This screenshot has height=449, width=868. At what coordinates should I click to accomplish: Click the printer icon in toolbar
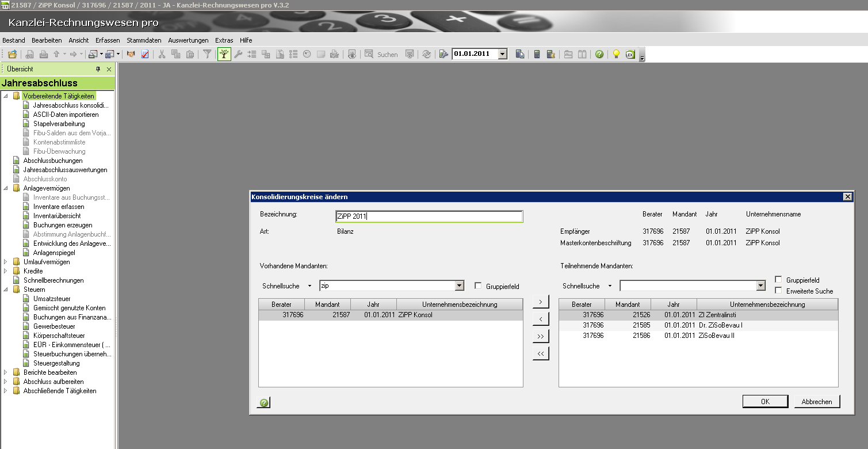tap(43, 54)
